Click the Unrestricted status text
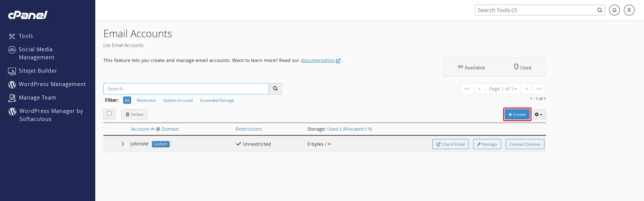 (257, 144)
